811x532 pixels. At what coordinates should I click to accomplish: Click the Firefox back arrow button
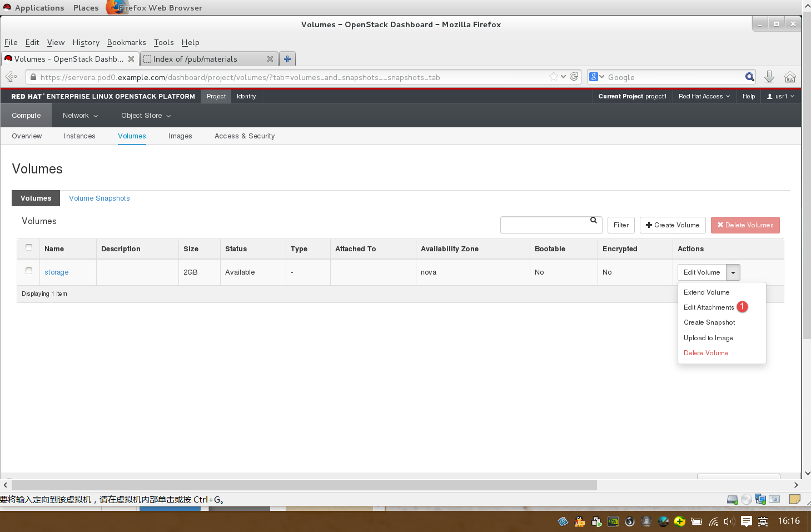click(x=11, y=77)
